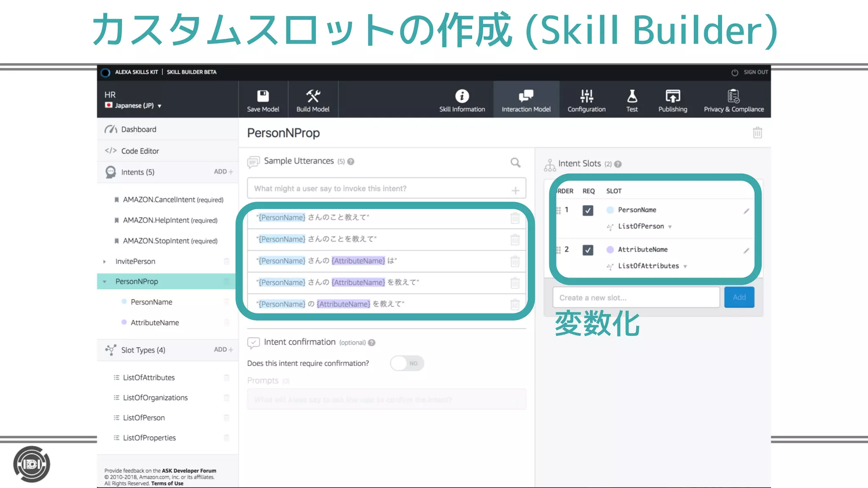The width and height of the screenshot is (868, 488).
Task: Click the Build Model tools icon
Action: [313, 96]
